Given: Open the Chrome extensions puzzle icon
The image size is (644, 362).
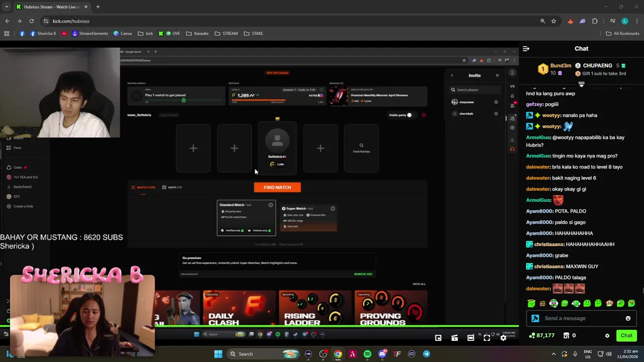Looking at the screenshot, I should tap(595, 21).
